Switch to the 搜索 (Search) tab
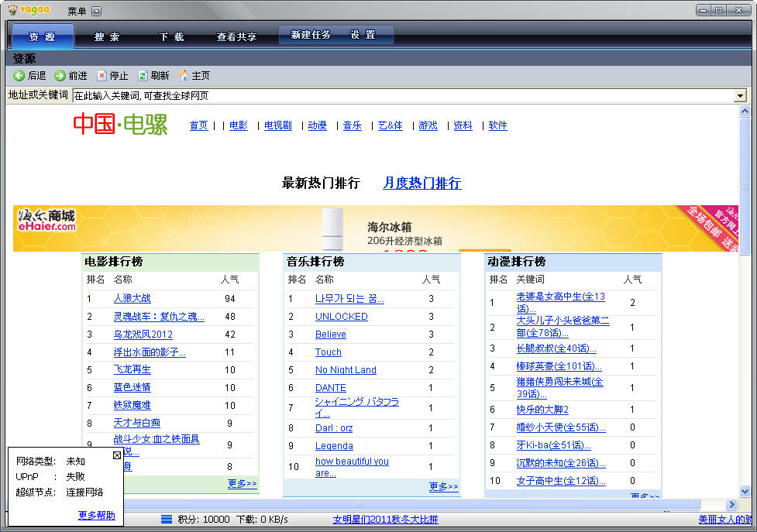The width and height of the screenshot is (757, 532). (107, 36)
